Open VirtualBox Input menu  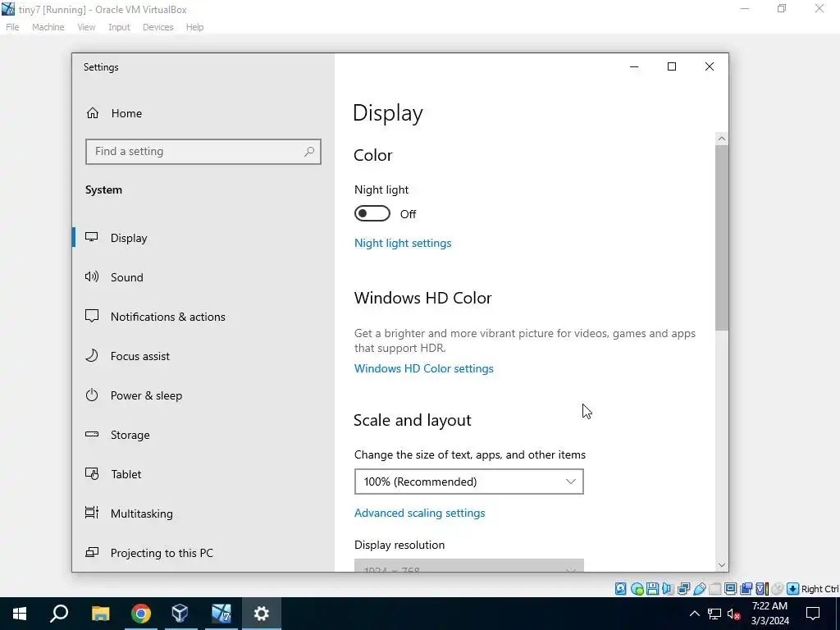[x=119, y=27]
